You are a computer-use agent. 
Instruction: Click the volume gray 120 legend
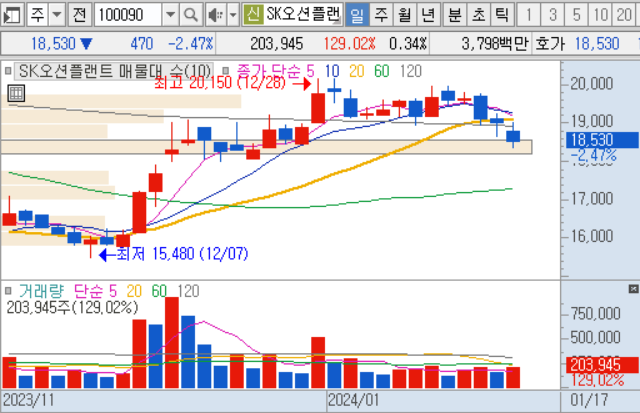pos(188,291)
